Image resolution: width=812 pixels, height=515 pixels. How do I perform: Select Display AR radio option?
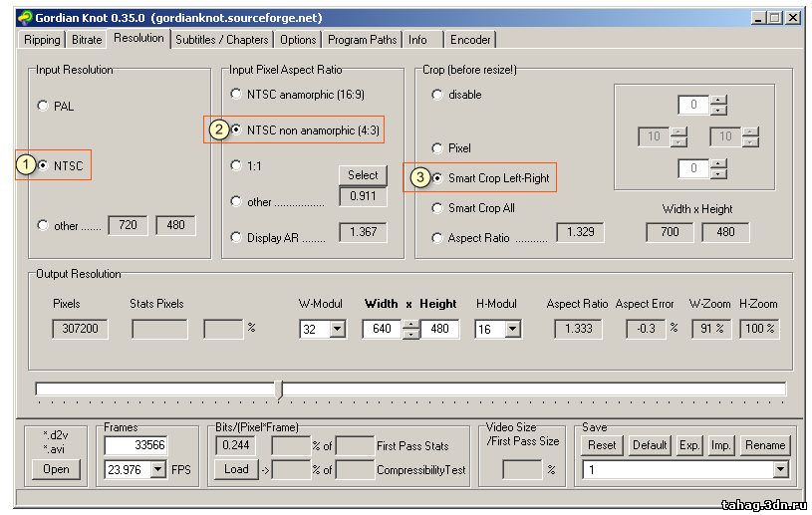point(236,237)
